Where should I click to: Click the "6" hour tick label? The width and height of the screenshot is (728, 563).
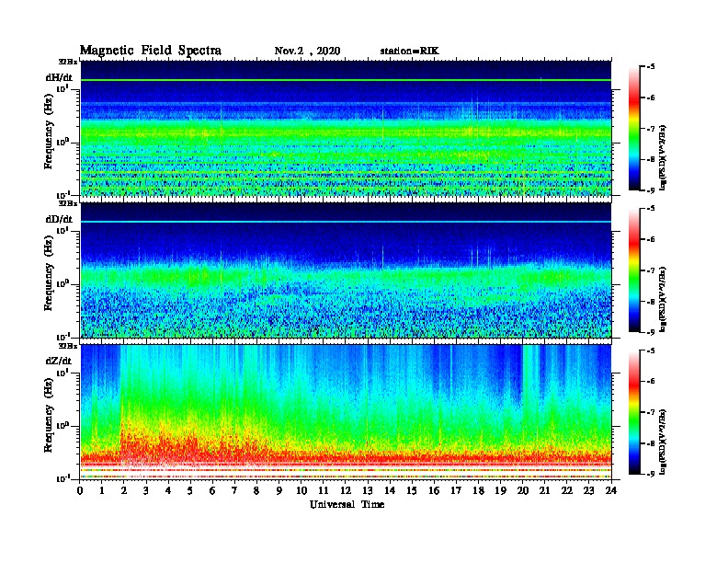212,490
